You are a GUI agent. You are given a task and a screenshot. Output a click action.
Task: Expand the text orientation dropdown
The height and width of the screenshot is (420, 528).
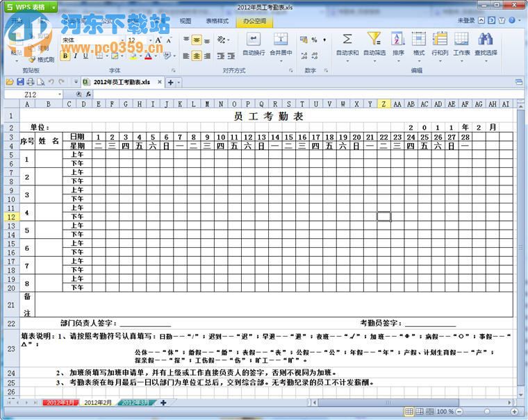[229, 40]
